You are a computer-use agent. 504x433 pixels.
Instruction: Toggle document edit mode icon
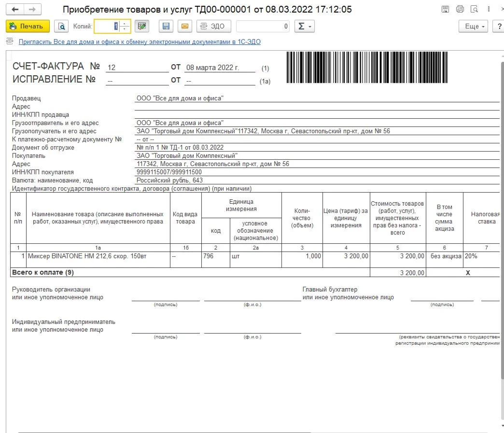(x=141, y=26)
